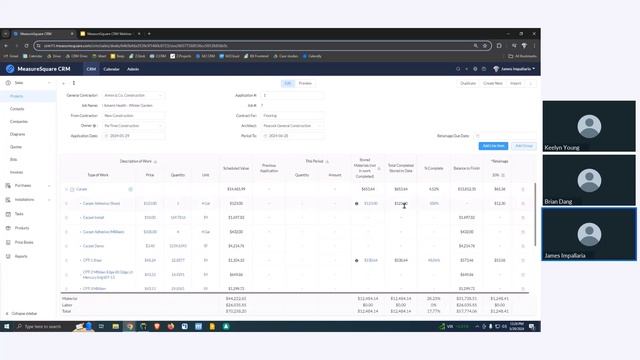This screenshot has height=360, width=640.
Task: Click the Create Next button
Action: point(493,83)
